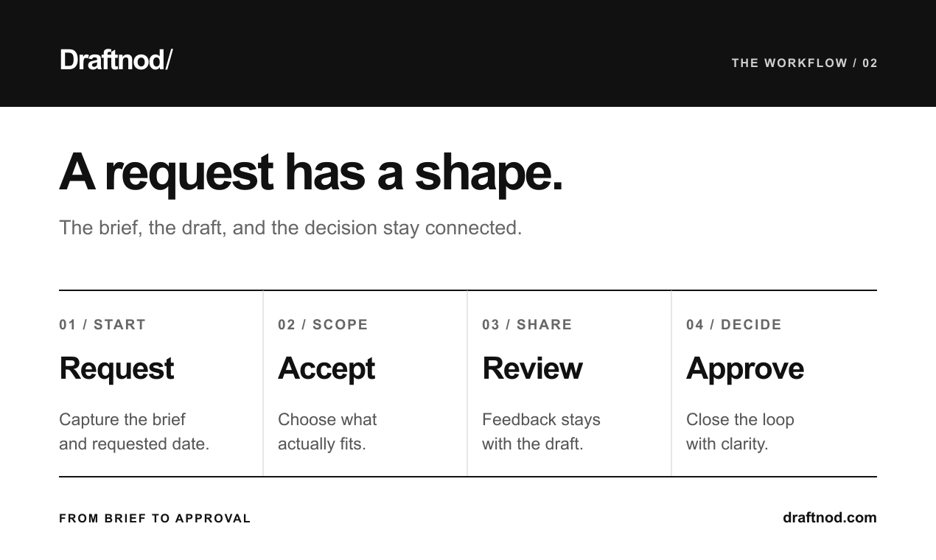Open the Review step heading
The width and height of the screenshot is (936, 560).
point(532,368)
